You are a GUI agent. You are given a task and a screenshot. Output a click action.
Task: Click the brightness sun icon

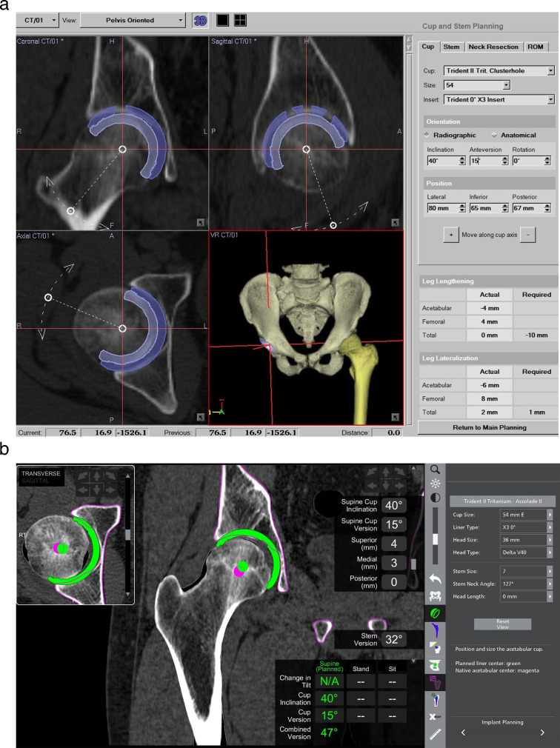pos(434,483)
